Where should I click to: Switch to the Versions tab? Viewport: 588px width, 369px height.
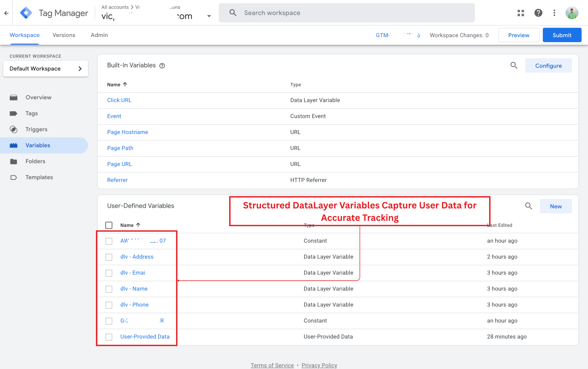coord(64,35)
